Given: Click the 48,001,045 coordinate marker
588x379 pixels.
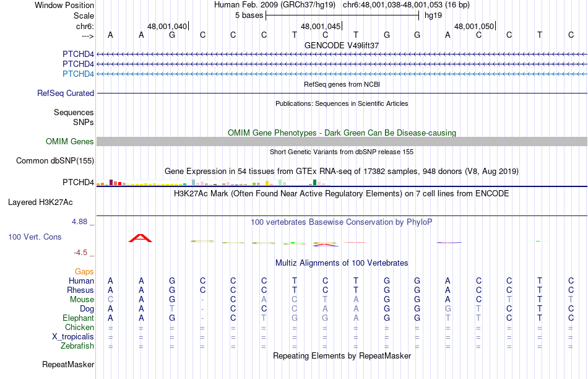Looking at the screenshot, I should click(321, 26).
